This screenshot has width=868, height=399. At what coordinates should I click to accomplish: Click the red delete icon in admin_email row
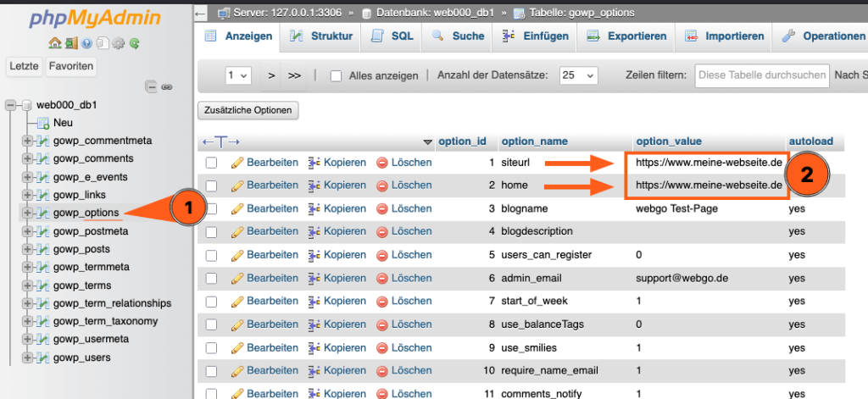[x=382, y=279]
